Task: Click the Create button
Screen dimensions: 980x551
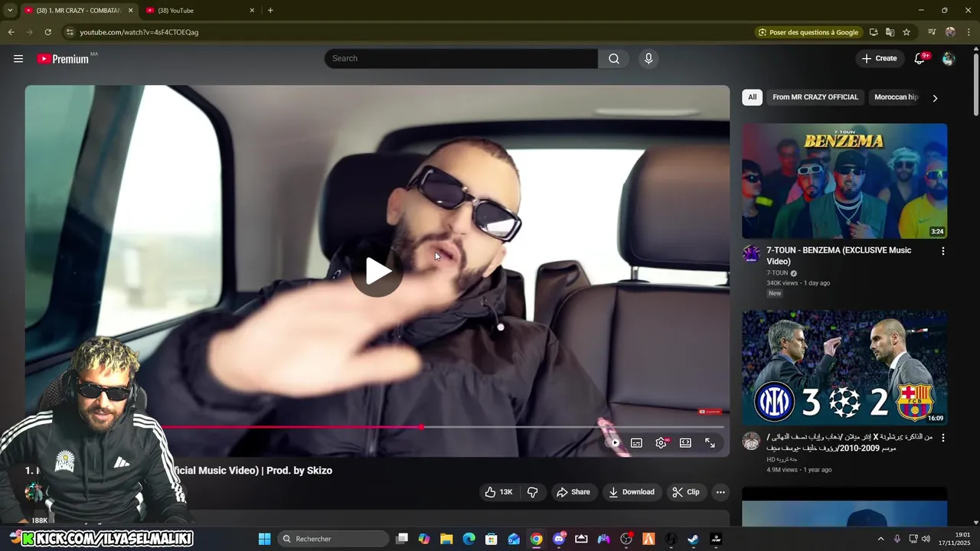Action: pyautogui.click(x=879, y=58)
